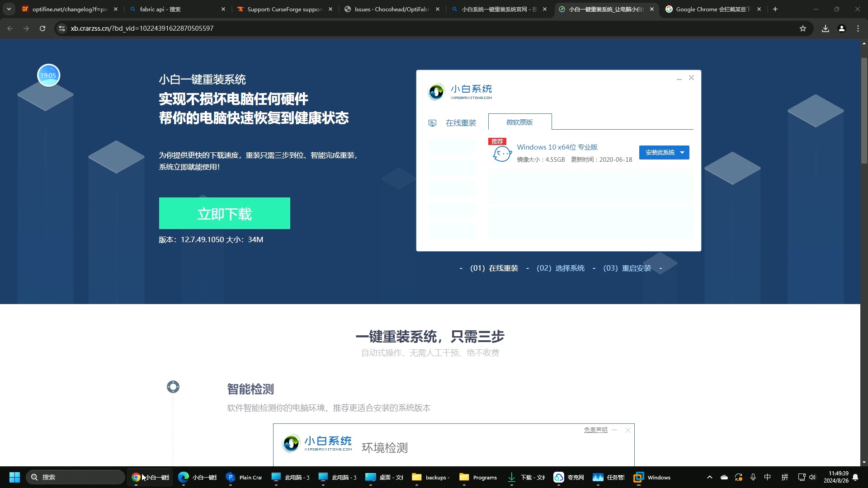The image size is (868, 488).
Task: Bookmark this page with the star
Action: (803, 28)
